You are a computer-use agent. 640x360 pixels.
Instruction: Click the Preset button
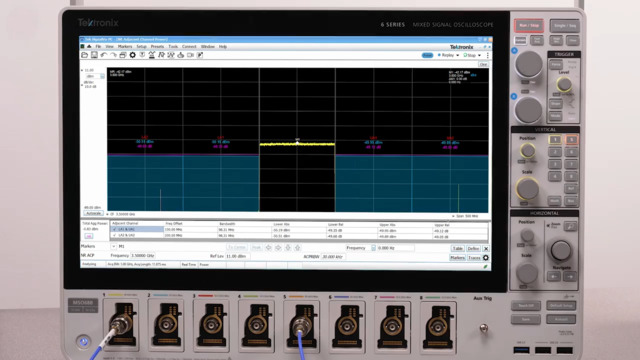[x=427, y=55]
